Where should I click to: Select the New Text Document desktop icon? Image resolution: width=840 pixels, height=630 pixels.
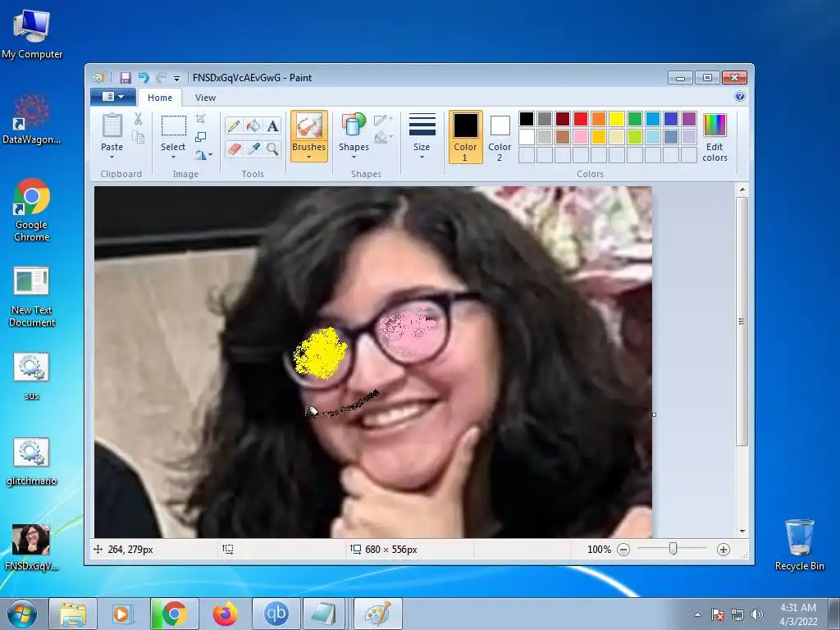[32, 297]
